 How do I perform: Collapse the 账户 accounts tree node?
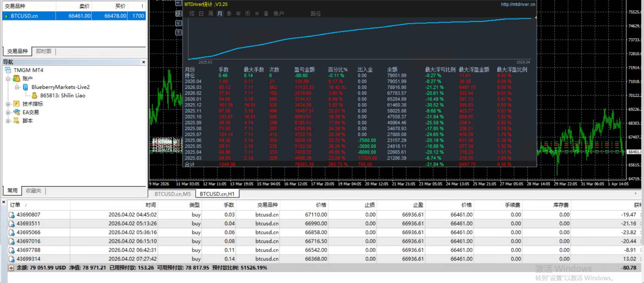coord(8,79)
